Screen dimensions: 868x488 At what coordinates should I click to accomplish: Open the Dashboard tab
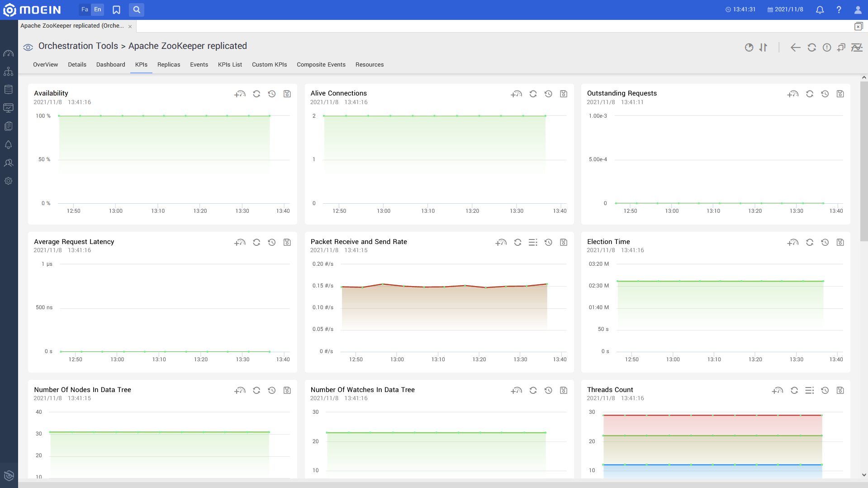point(111,65)
